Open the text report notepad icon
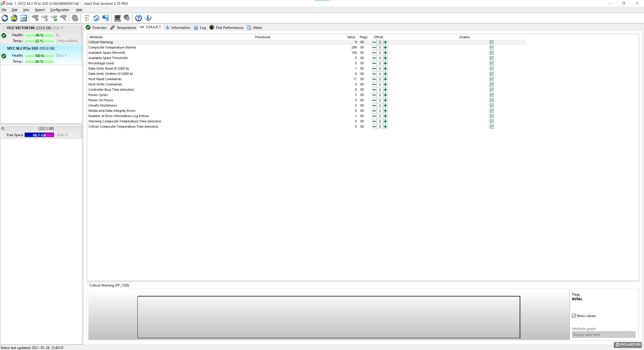This screenshot has width=644, height=350. (x=87, y=18)
